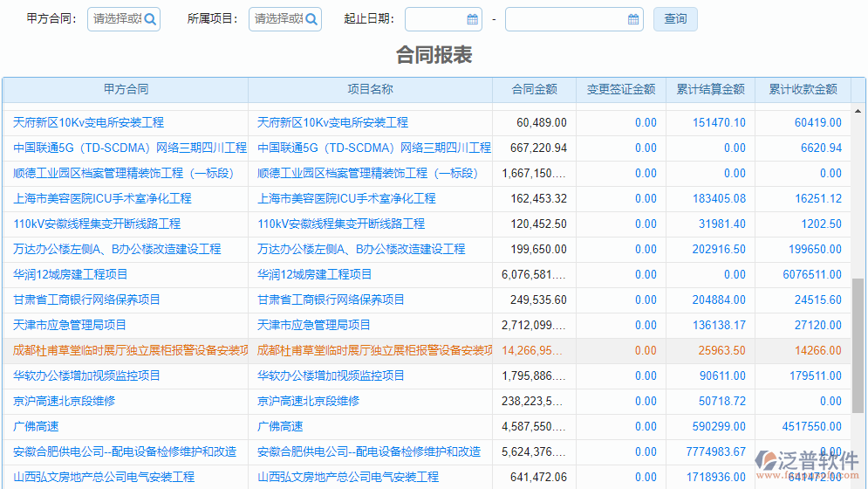Click received amount 4517550.00
This screenshot has width=868, height=489.
point(812,427)
